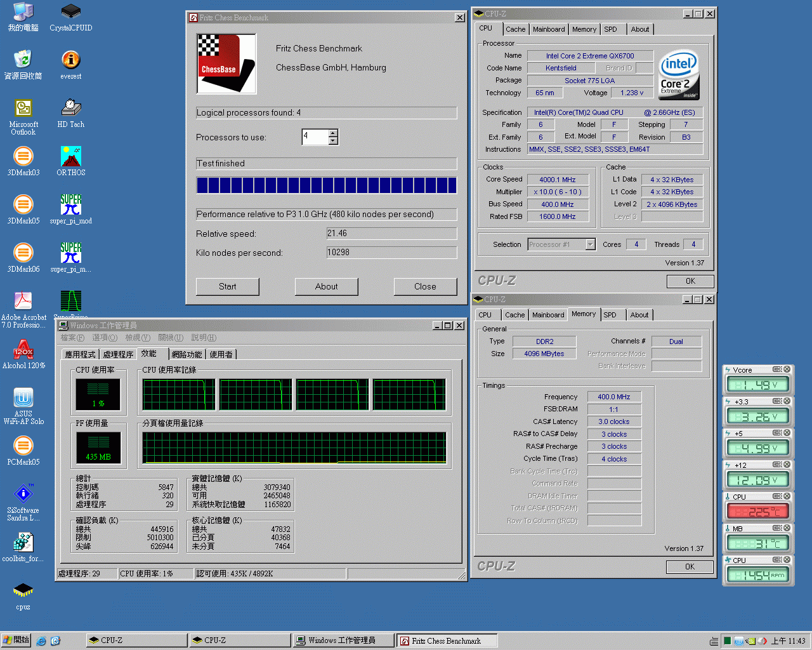Click the Close button in Fritz Chess Benchmark

tap(426, 287)
